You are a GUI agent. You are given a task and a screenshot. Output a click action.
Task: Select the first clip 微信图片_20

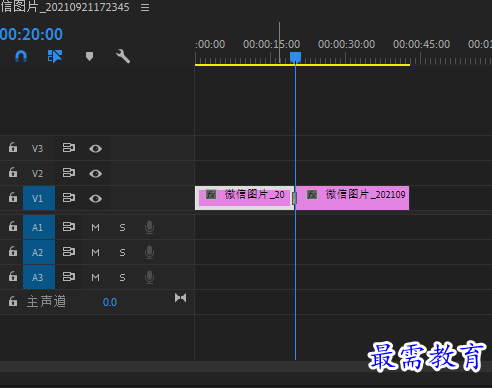tap(245, 198)
